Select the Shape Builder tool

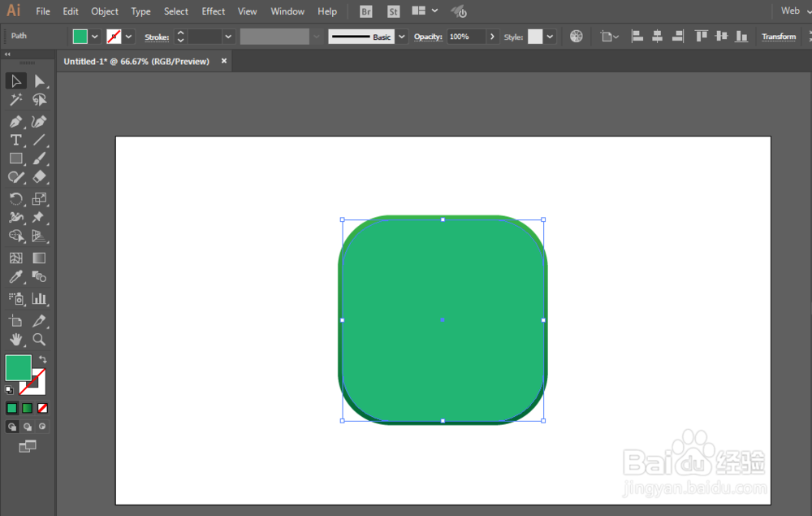(16, 236)
